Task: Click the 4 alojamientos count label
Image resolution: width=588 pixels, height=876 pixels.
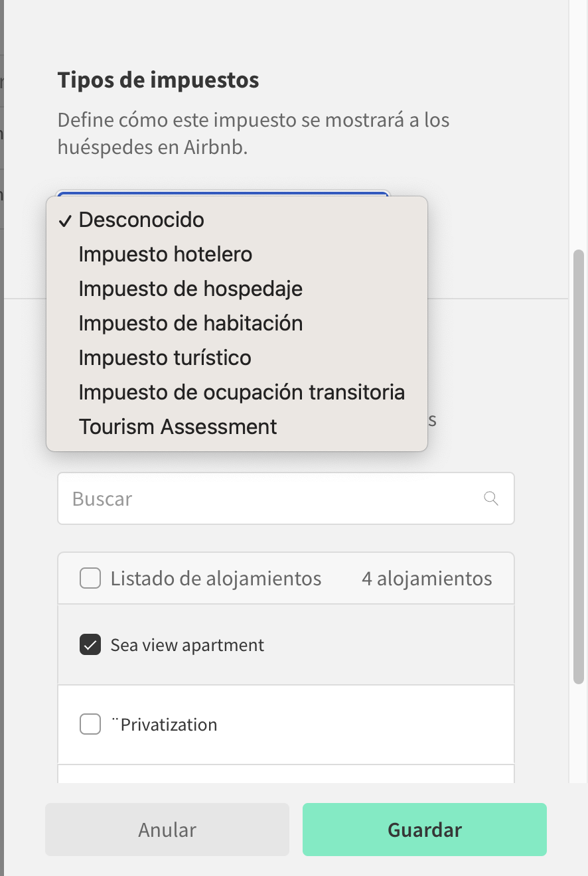Action: pos(427,578)
